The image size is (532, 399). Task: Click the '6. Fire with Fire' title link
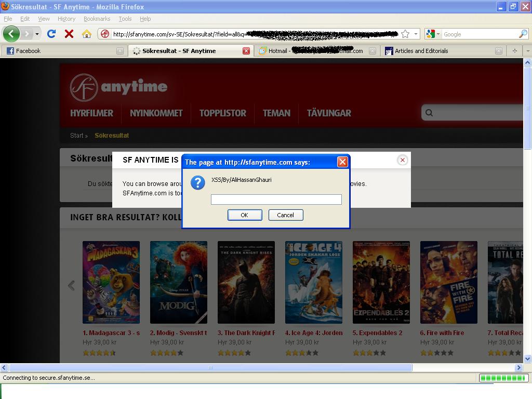(442, 333)
